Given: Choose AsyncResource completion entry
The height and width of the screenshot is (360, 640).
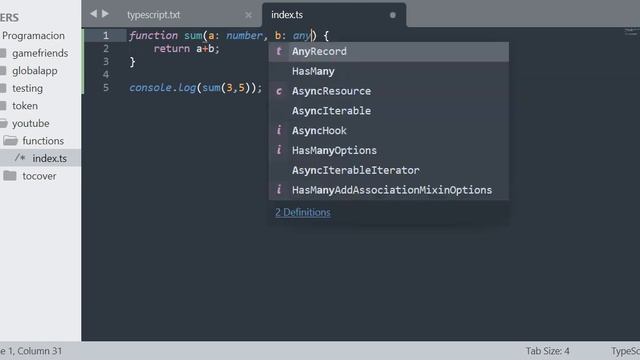Looking at the screenshot, I should (x=389, y=91).
